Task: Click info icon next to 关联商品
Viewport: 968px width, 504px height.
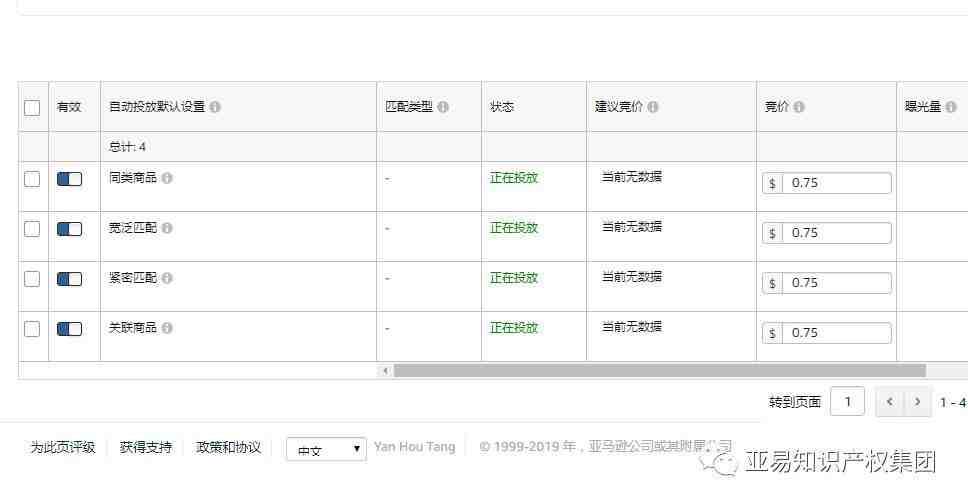Action: coord(167,328)
